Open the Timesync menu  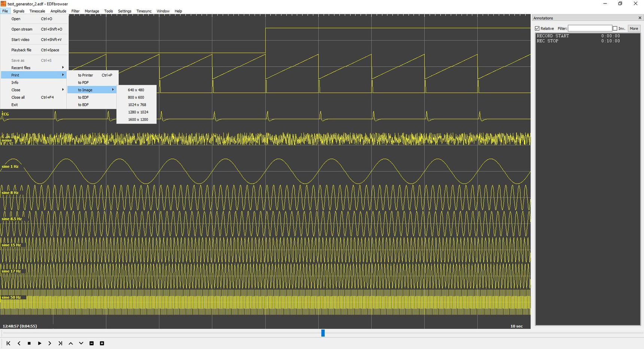click(144, 11)
